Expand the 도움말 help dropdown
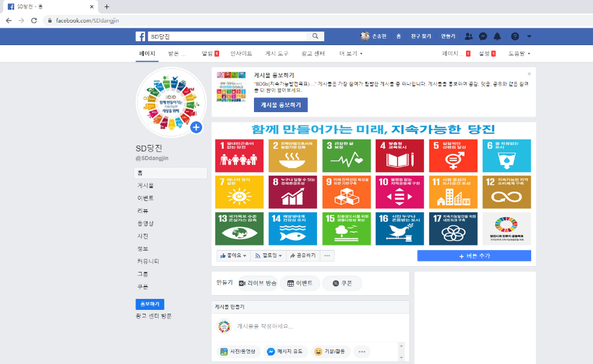Screen dimensions: 593x364 [x=519, y=53]
